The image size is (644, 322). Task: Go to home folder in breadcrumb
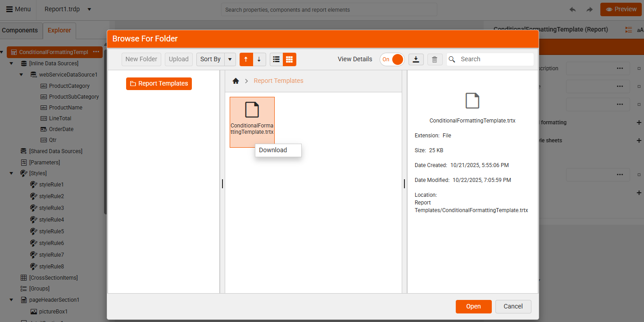[236, 81]
